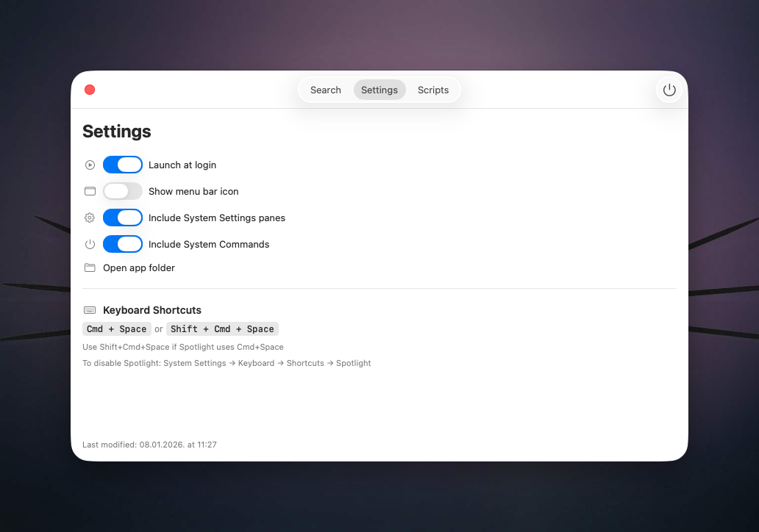Select the Cmd + Space shortcut chip
Viewport: 759px width, 532px height.
[116, 328]
